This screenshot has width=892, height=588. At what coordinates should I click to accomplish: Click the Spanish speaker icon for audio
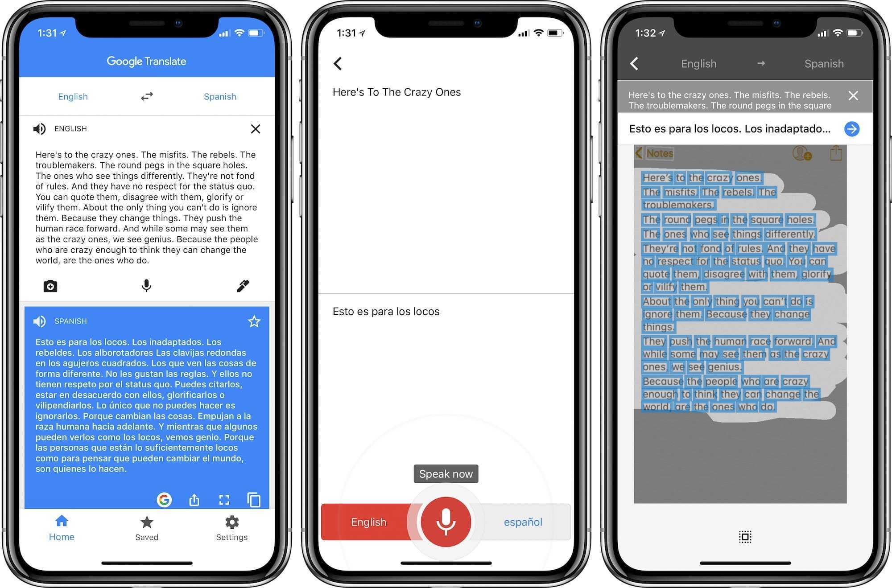tap(40, 321)
